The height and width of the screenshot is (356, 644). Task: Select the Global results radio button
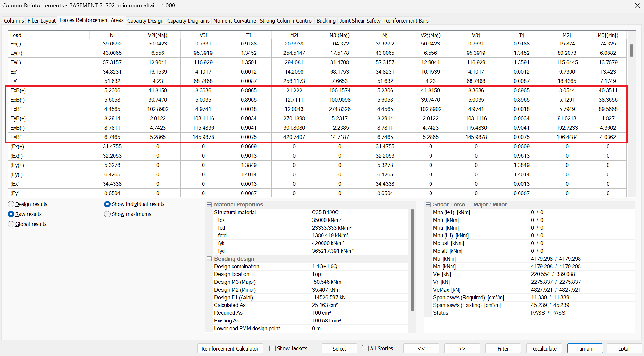pyautogui.click(x=11, y=224)
